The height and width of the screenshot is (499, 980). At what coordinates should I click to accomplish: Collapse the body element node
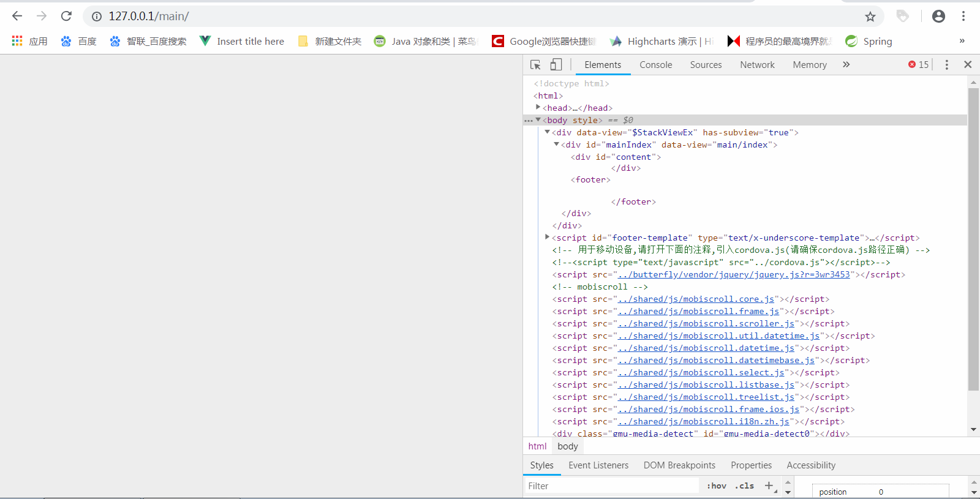[538, 120]
